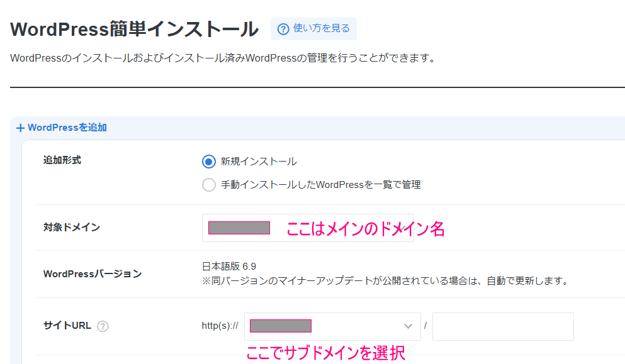Image resolution: width=625 pixels, height=364 pixels.
Task: Click the 日本語版 6.9 version text
Action: (229, 267)
